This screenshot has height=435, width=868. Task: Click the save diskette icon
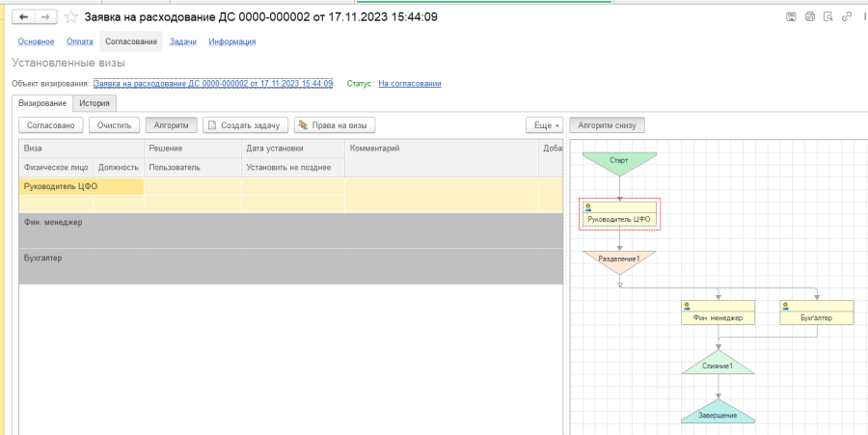[x=792, y=16]
